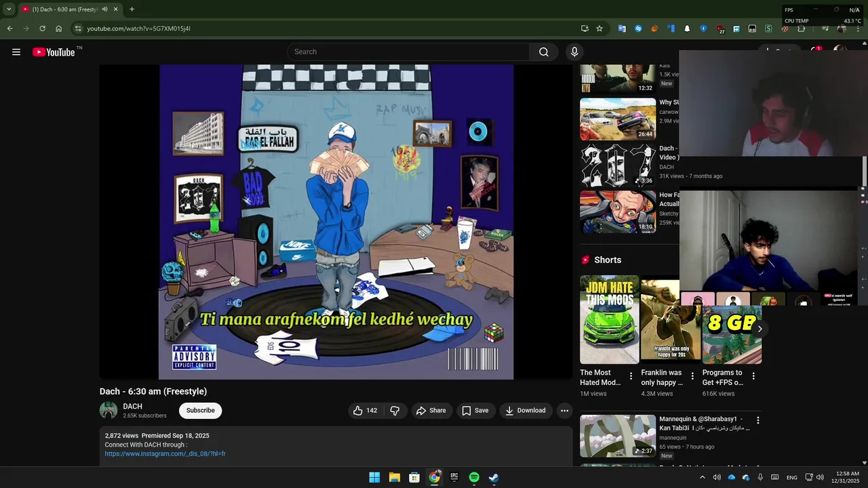
Task: Open the 26:44 car video thumbnail
Action: tap(618, 119)
